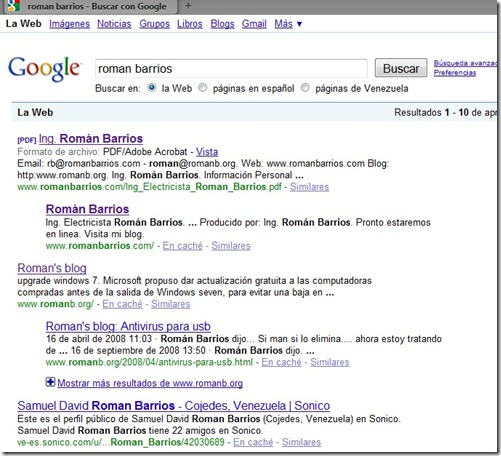The width and height of the screenshot is (501, 456).
Task: Open the Noticias search category
Action: click(x=114, y=24)
